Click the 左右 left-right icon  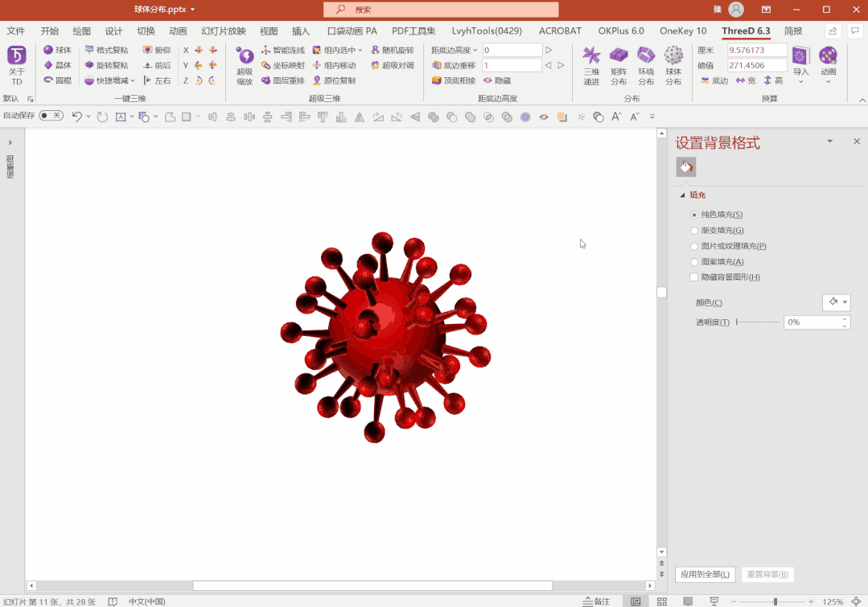[x=157, y=80]
